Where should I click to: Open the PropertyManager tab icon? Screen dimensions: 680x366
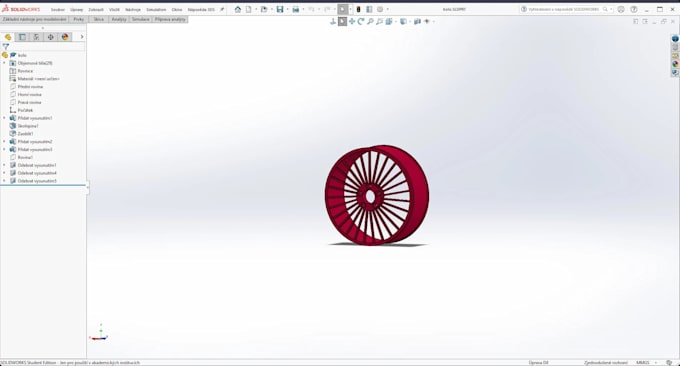(22, 37)
